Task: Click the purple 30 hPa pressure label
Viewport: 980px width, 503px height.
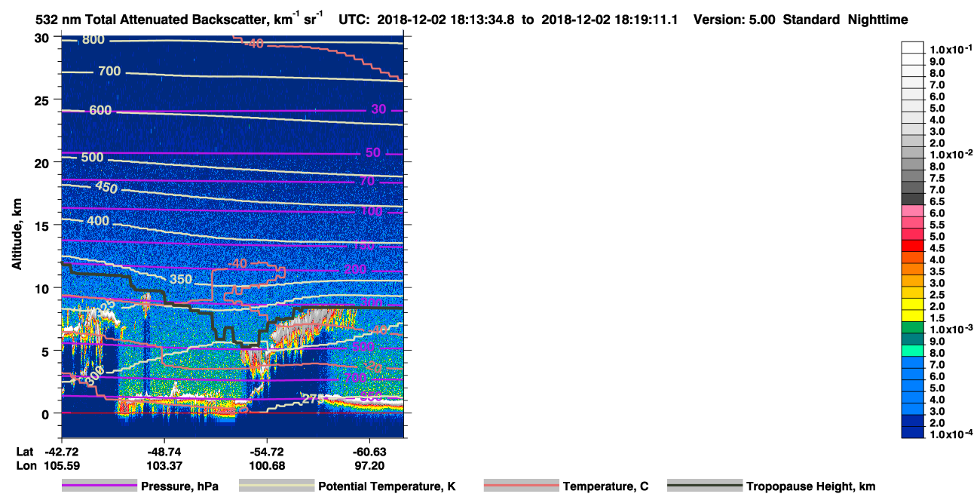Action: 378,109
